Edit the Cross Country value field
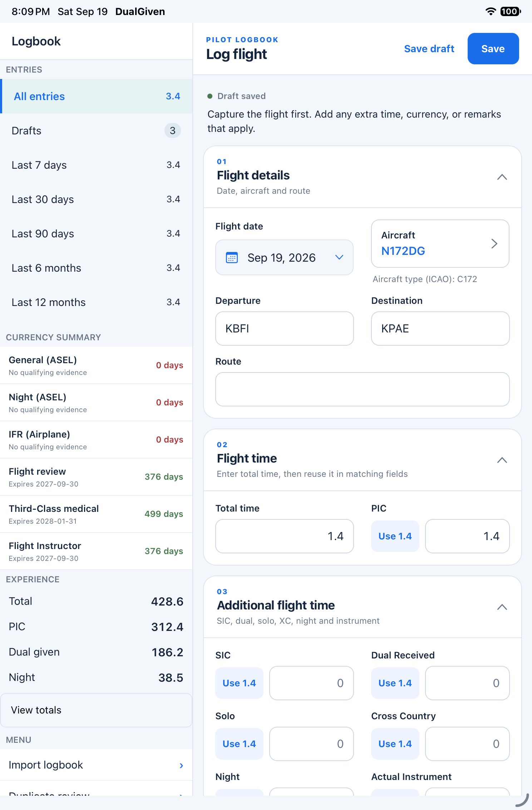The height and width of the screenshot is (810, 532). point(467,744)
